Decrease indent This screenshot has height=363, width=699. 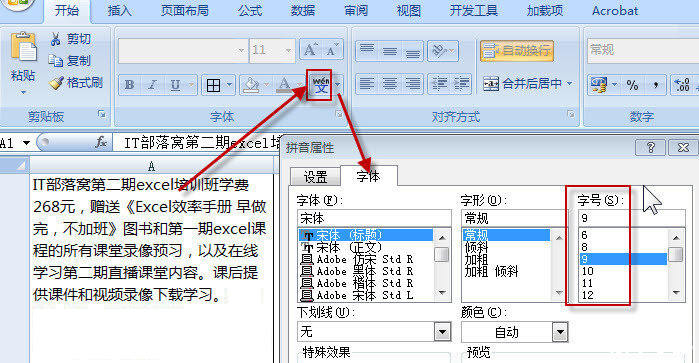coord(439,83)
